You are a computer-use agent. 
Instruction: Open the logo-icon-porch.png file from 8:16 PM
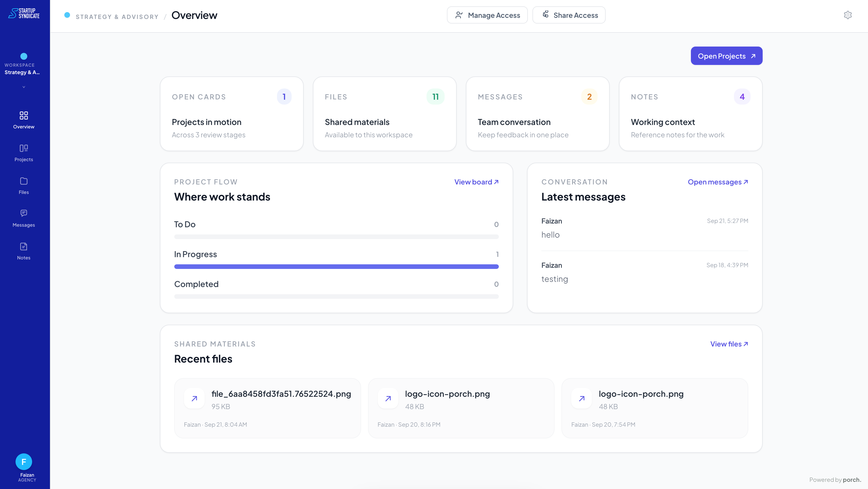[461, 408]
